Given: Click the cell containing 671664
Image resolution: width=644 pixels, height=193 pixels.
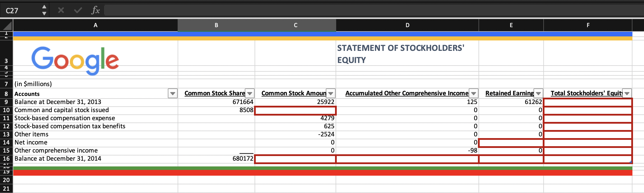Looking at the screenshot, I should [216, 102].
